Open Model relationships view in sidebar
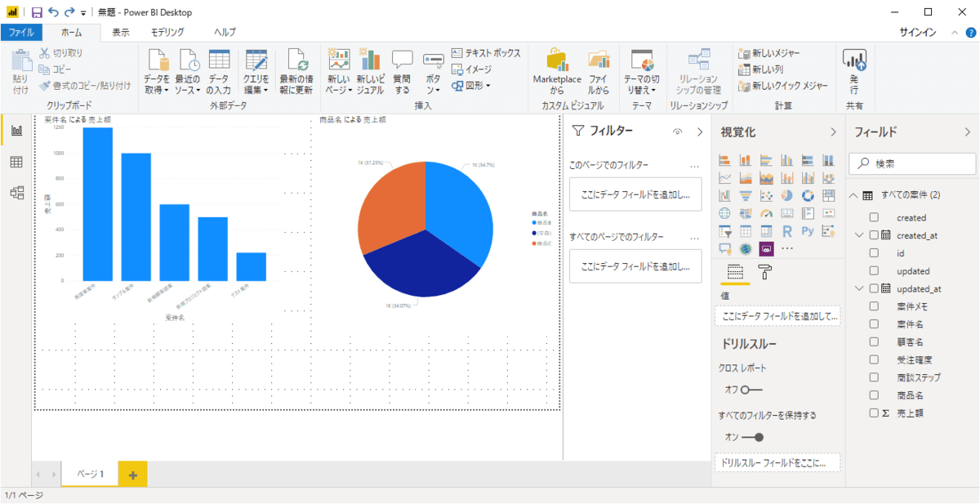The width and height of the screenshot is (980, 504). pos(16,193)
